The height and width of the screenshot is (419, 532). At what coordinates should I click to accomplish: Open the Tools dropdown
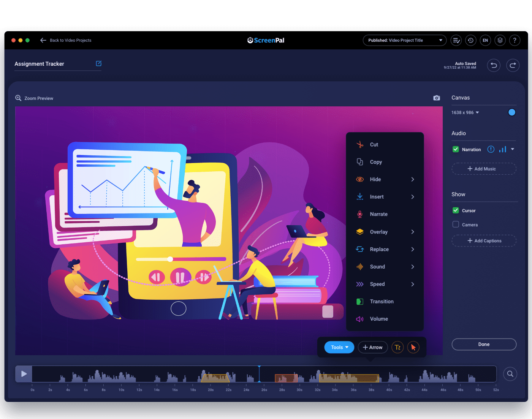[x=339, y=347]
